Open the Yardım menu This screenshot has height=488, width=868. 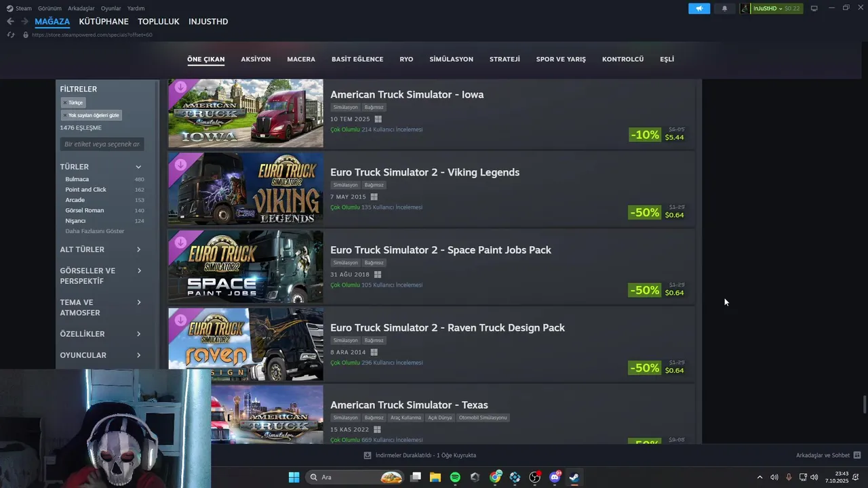136,8
